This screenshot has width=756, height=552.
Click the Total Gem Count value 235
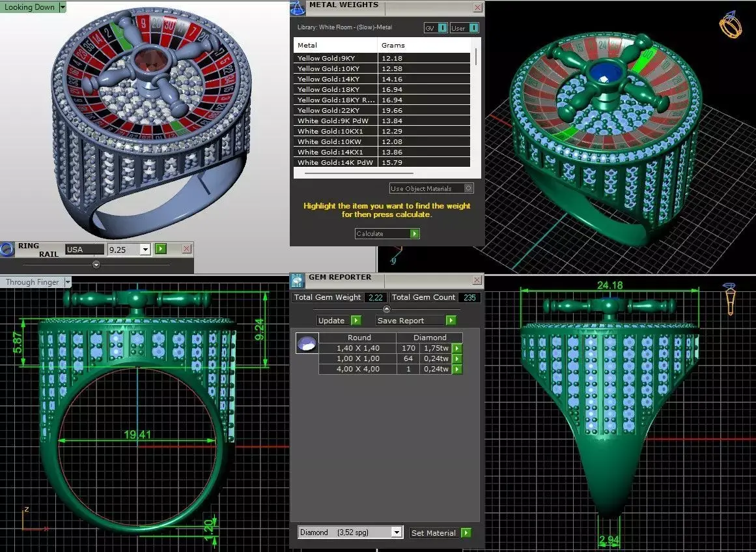click(x=469, y=297)
